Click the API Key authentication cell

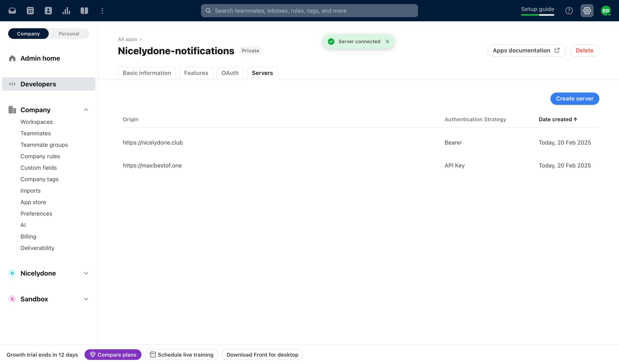[x=454, y=166]
